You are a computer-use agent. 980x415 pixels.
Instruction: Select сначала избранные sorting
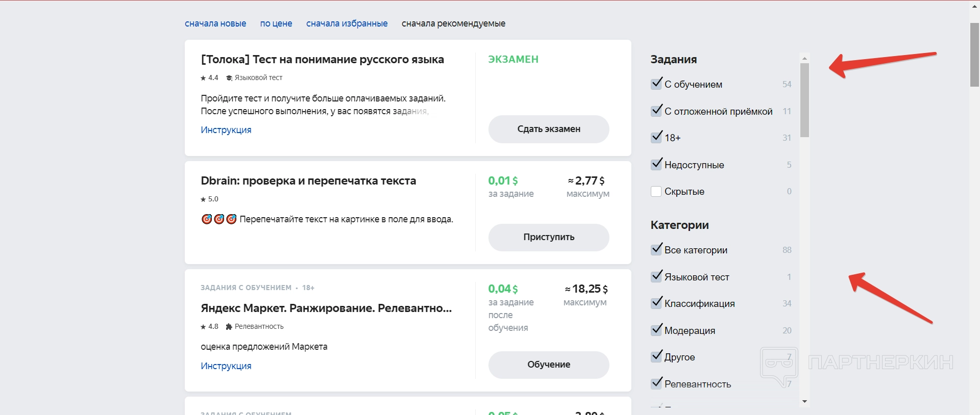(x=347, y=23)
